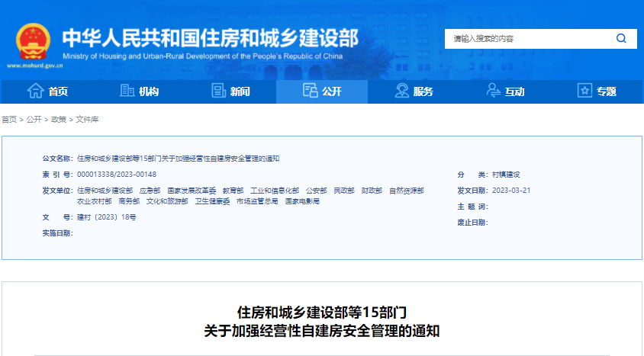This screenshot has height=356, width=644.
Task: Click 应急部 in issuing units
Action: [150, 191]
